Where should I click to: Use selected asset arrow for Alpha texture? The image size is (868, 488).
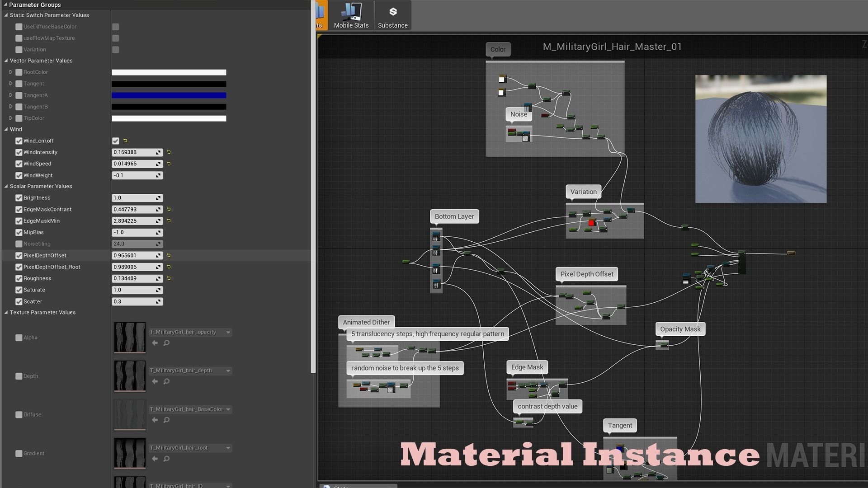tap(155, 343)
